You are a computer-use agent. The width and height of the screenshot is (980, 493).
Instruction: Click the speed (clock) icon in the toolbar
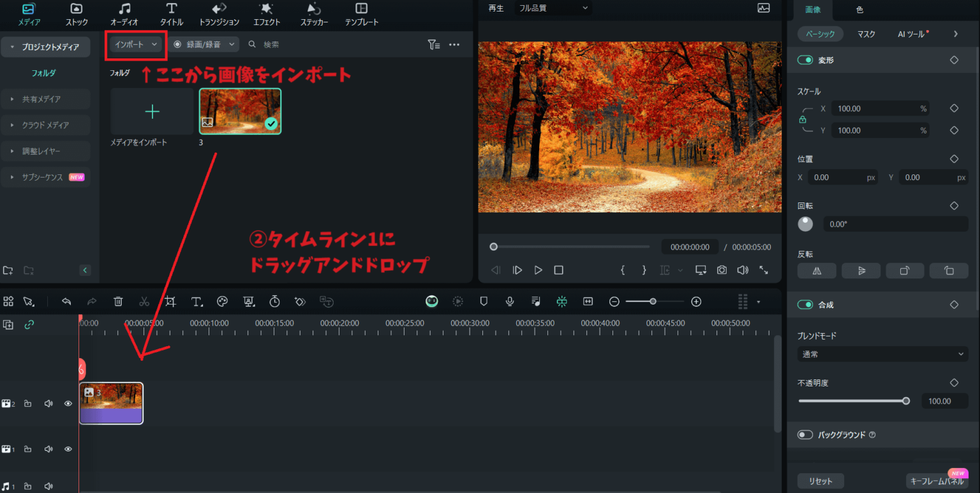pos(274,301)
